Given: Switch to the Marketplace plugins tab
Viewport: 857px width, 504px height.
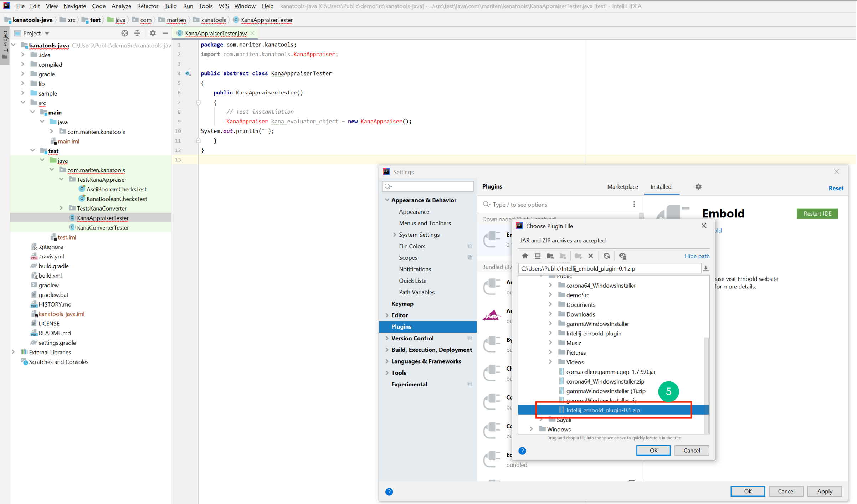Looking at the screenshot, I should click(622, 186).
